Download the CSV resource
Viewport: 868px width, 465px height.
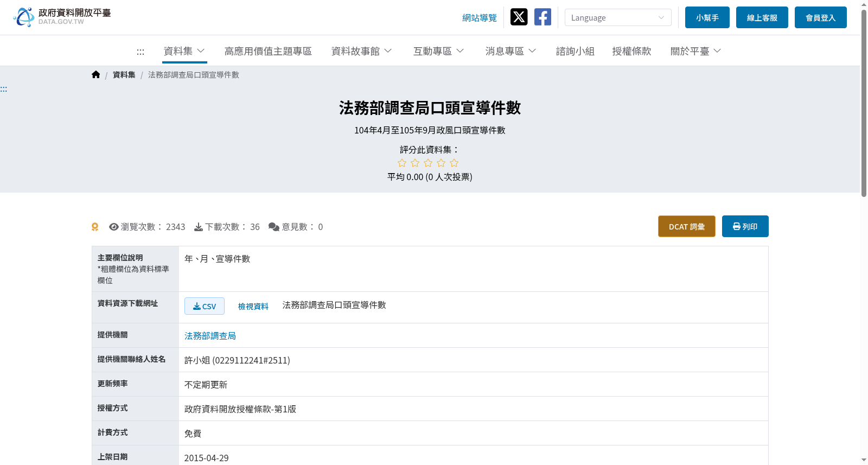coord(205,306)
